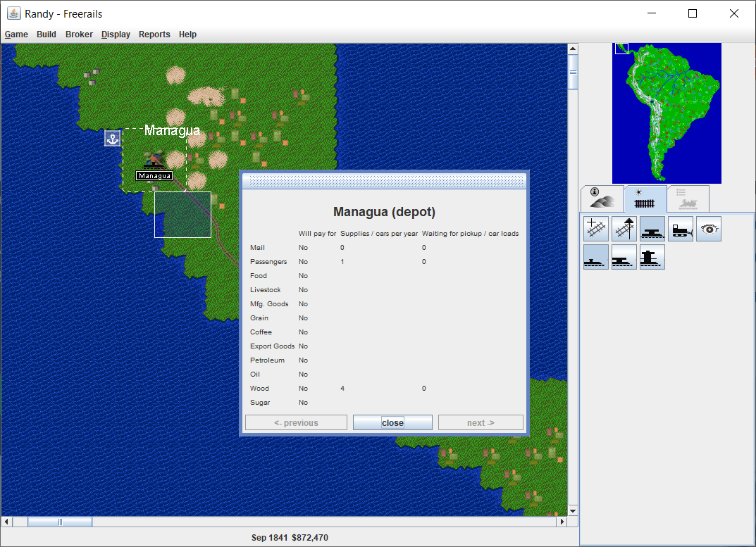Switch to the track building tab
Viewport: 756px width, 547px height.
(645, 199)
